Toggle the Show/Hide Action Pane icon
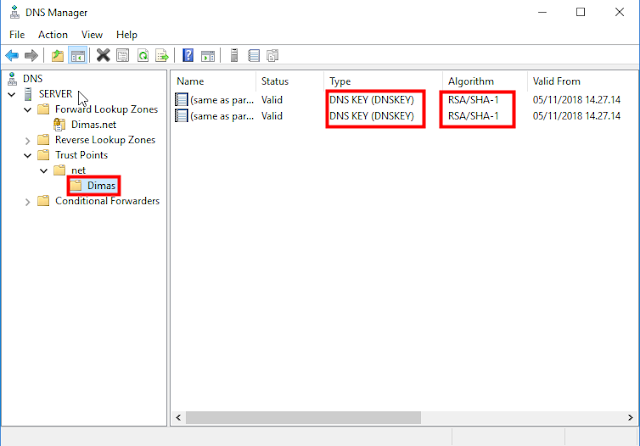Screen dimensions: 640x446 coord(208,55)
